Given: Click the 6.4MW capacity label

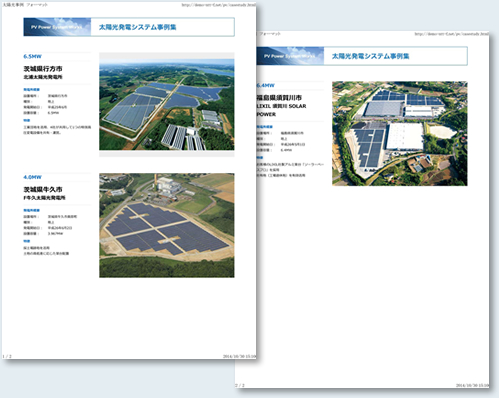Looking at the screenshot, I should [266, 85].
